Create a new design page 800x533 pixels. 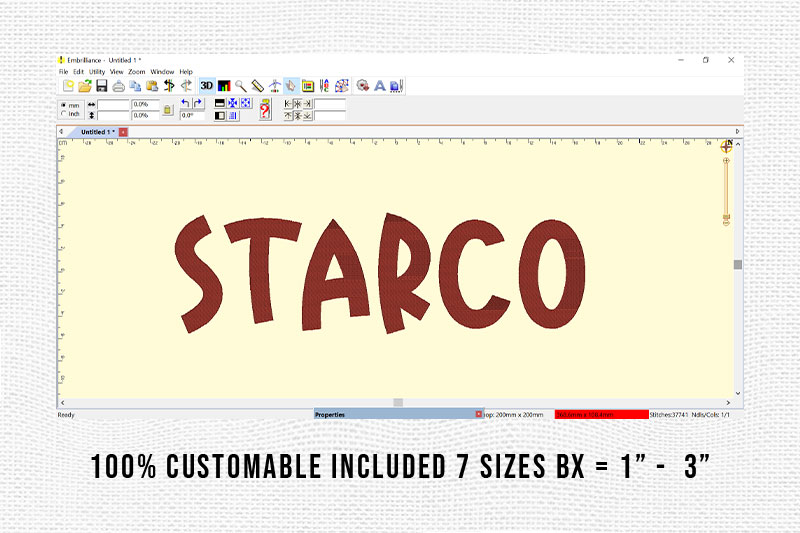tap(68, 86)
